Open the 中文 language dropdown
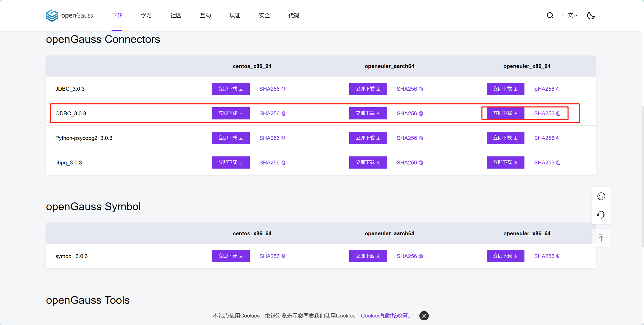This screenshot has width=644, height=325. (569, 16)
